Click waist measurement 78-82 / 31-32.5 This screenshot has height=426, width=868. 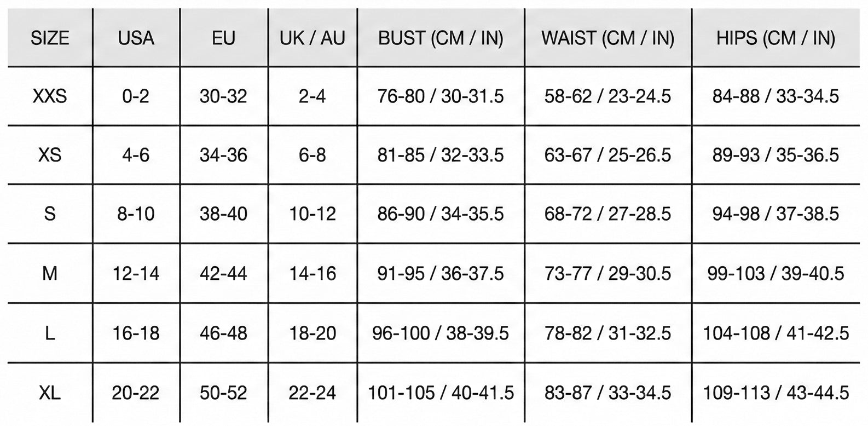tap(607, 333)
